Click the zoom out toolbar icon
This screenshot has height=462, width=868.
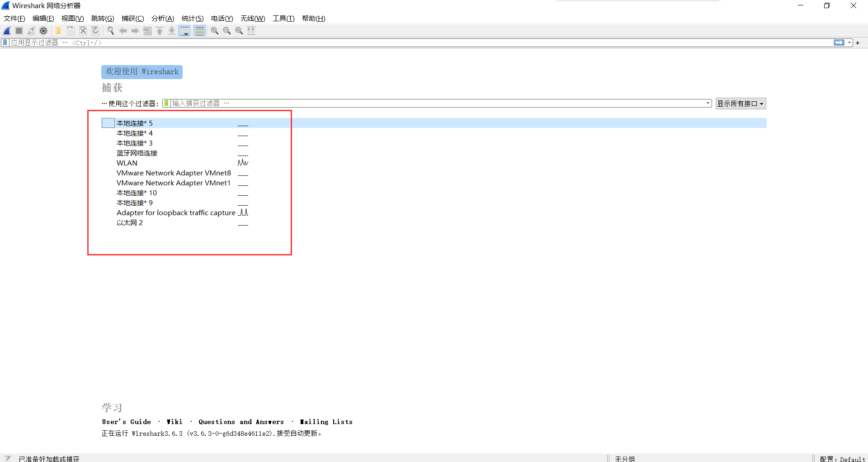tap(227, 31)
